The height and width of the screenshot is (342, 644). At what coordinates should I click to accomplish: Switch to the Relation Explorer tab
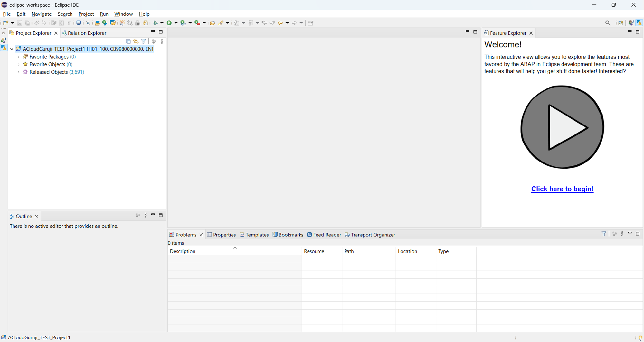84,33
